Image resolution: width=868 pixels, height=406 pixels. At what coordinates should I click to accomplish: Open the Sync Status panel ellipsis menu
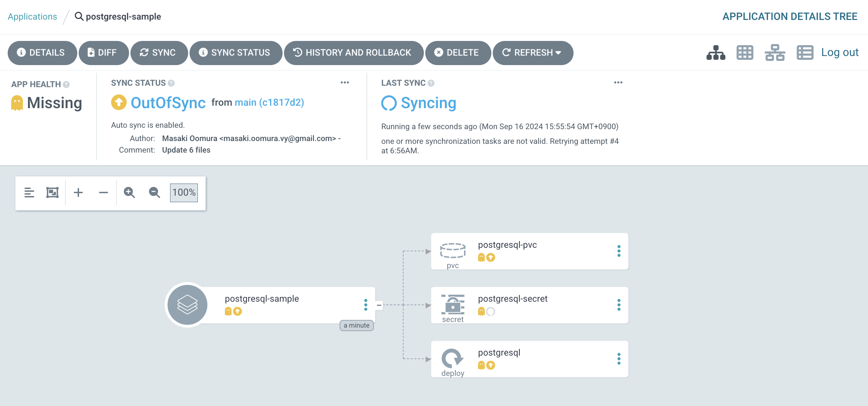point(345,83)
